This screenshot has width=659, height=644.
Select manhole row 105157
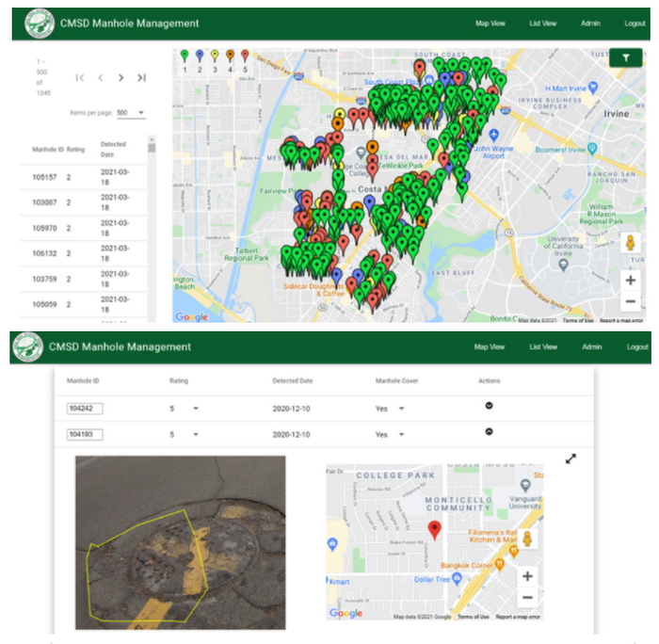(84, 177)
